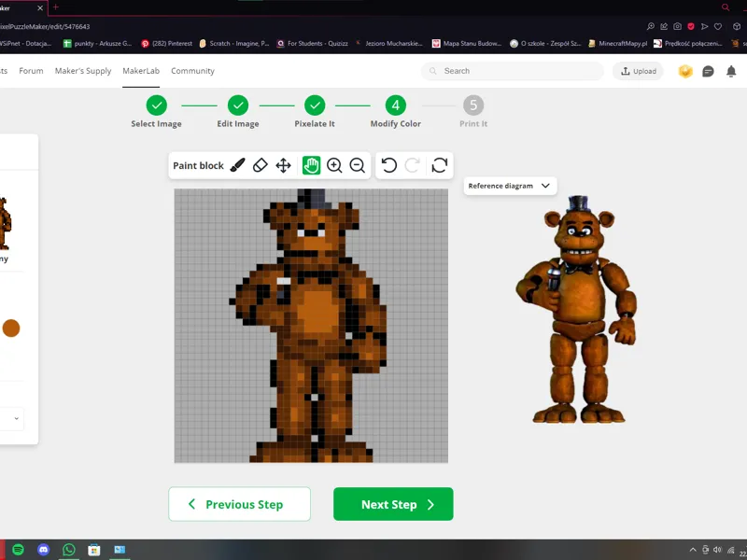Show hidden system tray icons

click(693, 550)
